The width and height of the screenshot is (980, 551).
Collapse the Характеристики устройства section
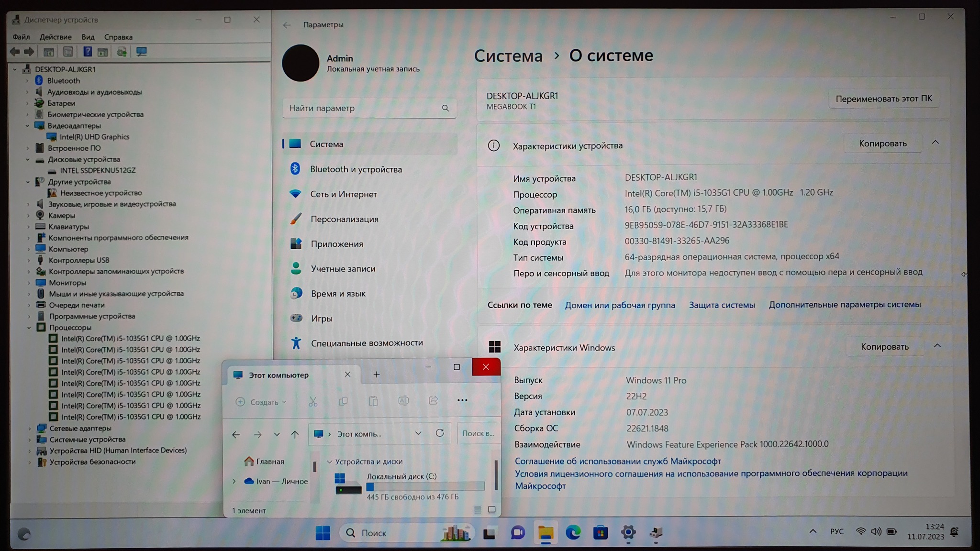click(x=935, y=143)
